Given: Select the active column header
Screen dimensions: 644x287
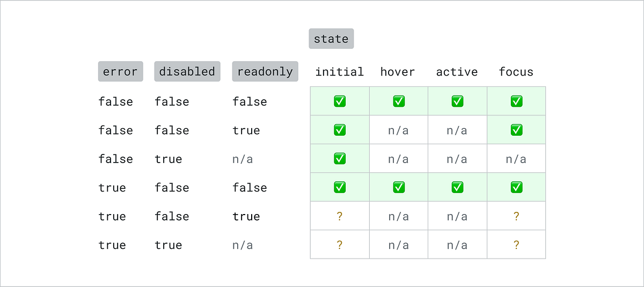Looking at the screenshot, I should (x=457, y=72).
